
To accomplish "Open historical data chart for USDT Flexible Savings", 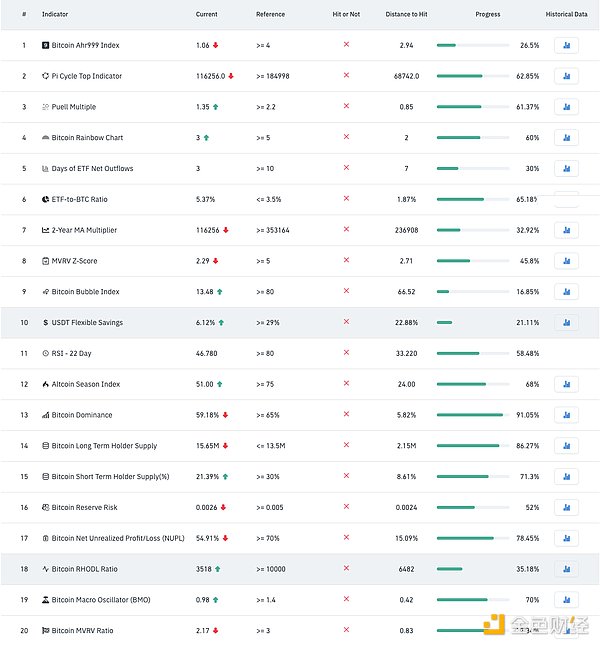I will coord(566,323).
